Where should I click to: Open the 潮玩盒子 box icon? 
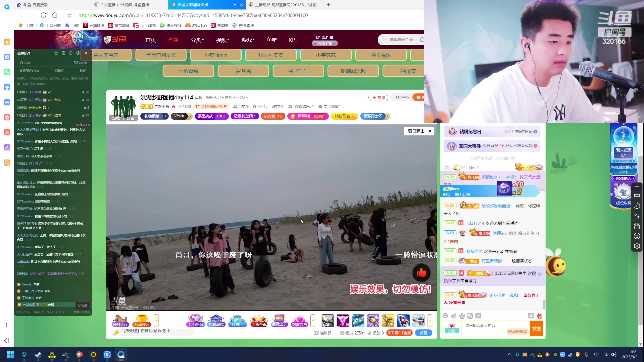279,321
